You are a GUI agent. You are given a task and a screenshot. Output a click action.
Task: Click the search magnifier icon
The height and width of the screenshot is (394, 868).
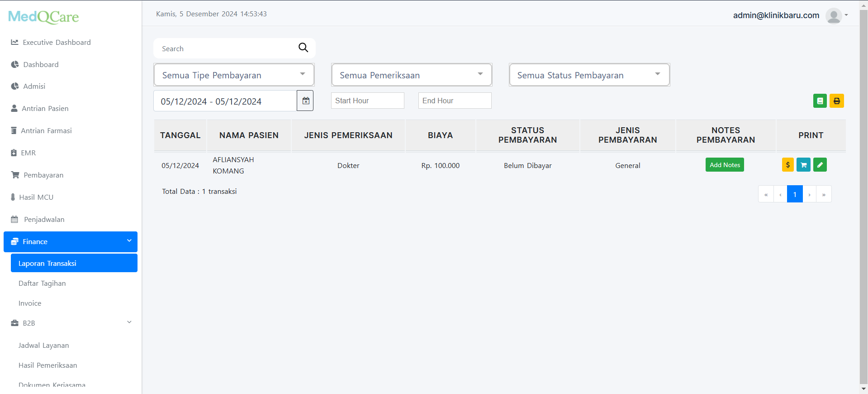(303, 48)
